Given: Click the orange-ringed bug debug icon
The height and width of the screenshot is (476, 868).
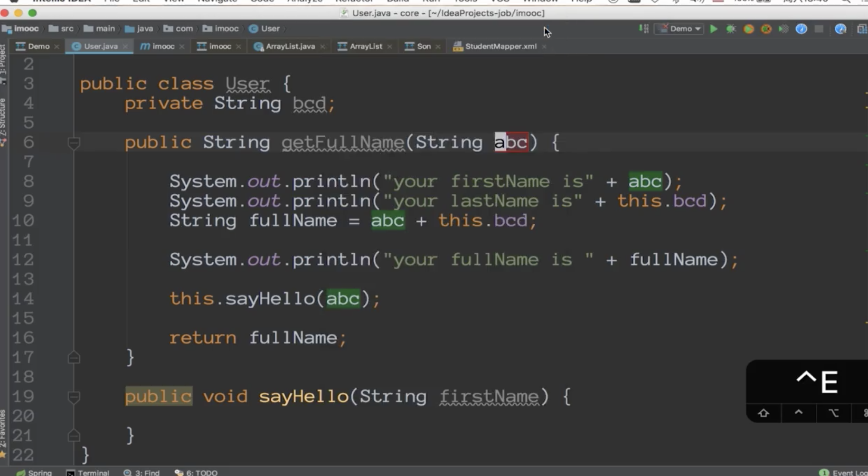Looking at the screenshot, I should (x=766, y=29).
